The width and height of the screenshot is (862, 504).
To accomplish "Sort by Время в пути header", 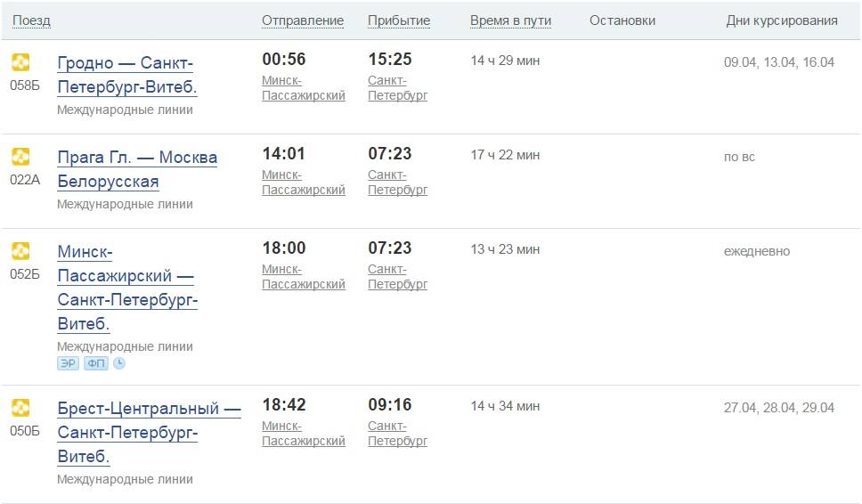I will [511, 20].
